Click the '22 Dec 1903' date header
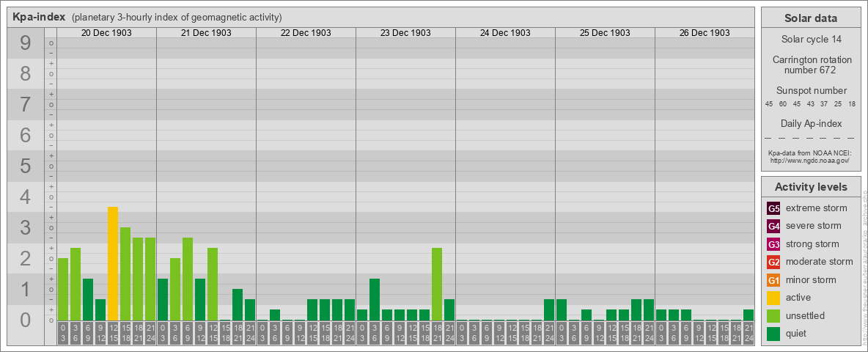 point(306,33)
